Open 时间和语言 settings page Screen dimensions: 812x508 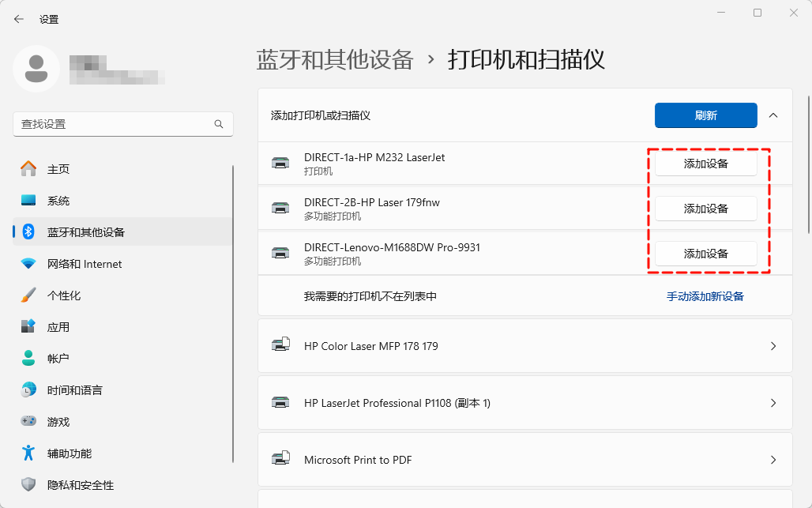[x=74, y=390]
